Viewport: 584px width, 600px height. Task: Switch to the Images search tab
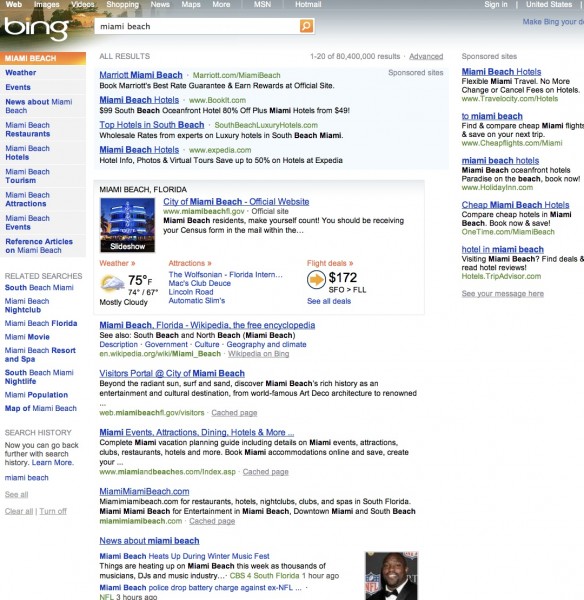pyautogui.click(x=47, y=5)
